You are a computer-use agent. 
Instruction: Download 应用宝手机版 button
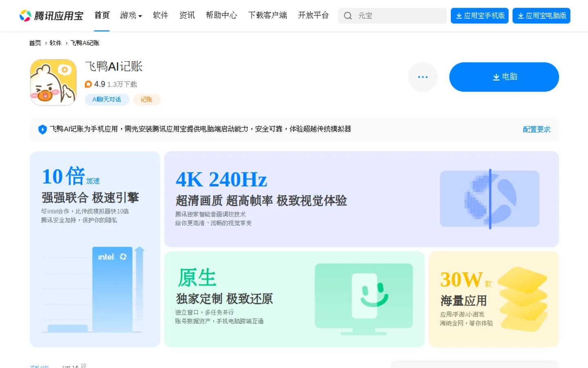480,16
